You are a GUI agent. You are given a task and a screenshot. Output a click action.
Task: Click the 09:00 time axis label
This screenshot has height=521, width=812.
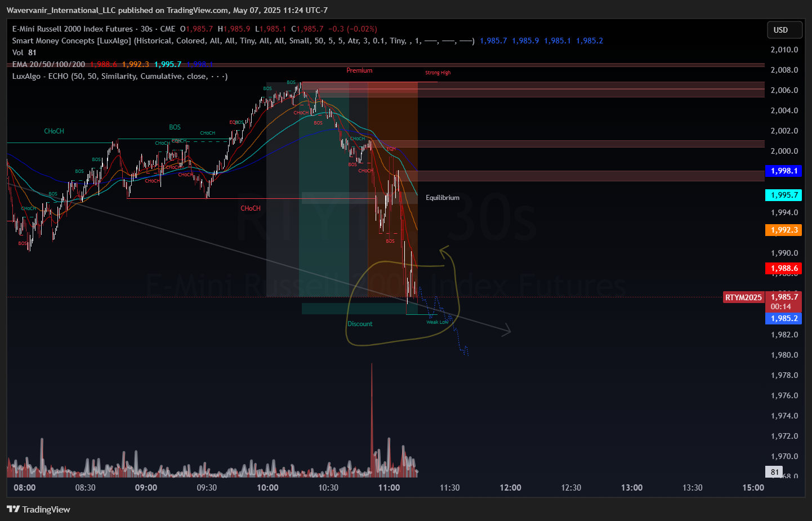[x=146, y=488]
